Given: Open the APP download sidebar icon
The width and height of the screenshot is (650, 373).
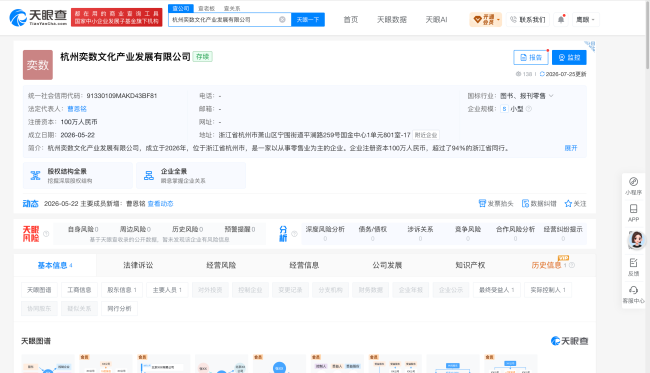Looking at the screenshot, I should pos(633,213).
